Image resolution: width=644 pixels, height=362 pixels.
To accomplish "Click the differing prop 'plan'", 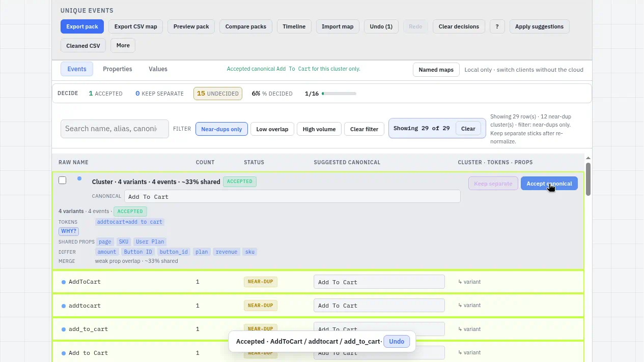I will coord(202,252).
